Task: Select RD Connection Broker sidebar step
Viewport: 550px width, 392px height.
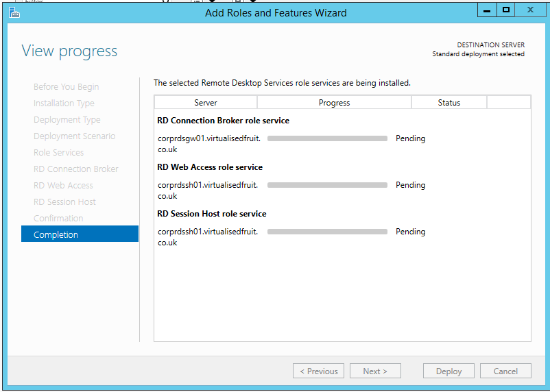Action: pos(75,169)
